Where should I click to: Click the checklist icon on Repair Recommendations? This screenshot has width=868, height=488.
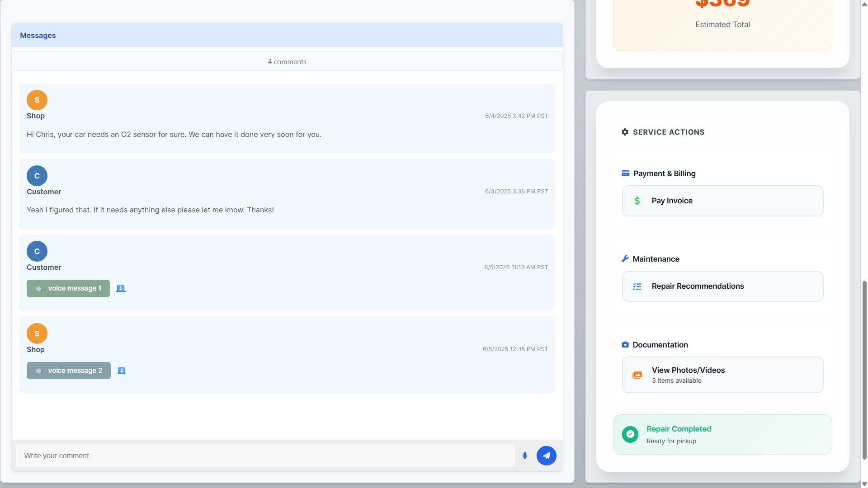637,286
